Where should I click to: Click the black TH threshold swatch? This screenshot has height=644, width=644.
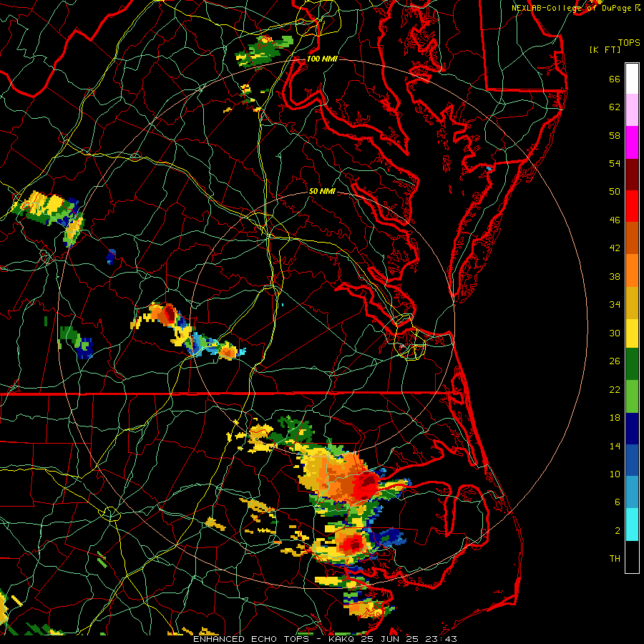click(x=632, y=557)
